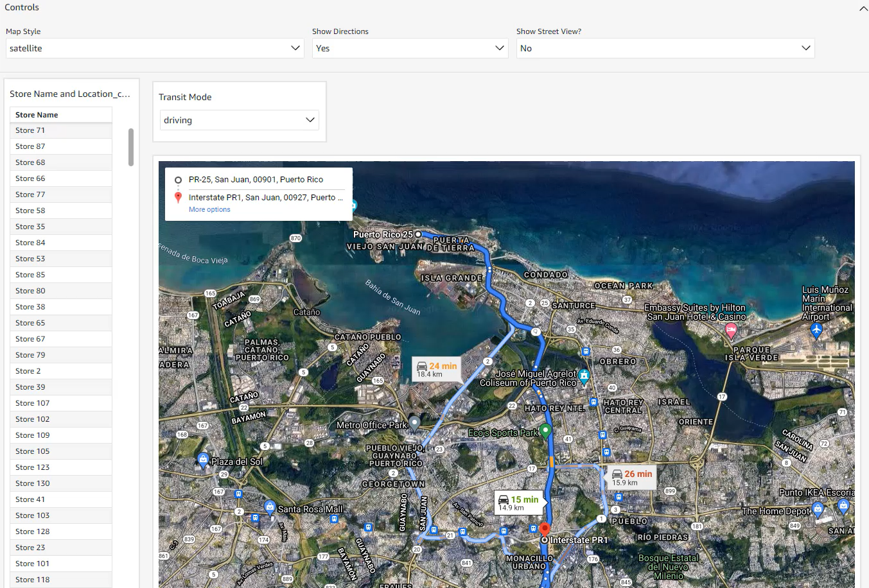Click the origin circle in directions panel
Viewport: 869px width, 588px height.
click(179, 180)
